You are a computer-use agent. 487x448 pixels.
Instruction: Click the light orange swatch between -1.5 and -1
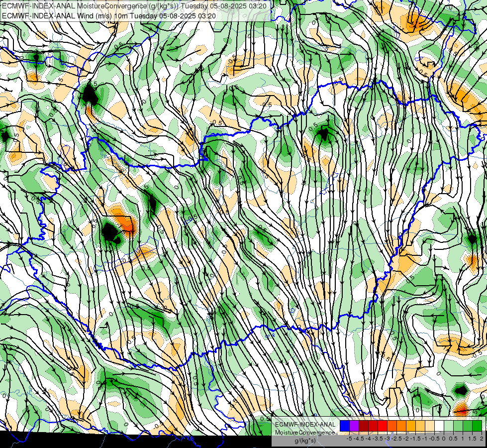420,426
